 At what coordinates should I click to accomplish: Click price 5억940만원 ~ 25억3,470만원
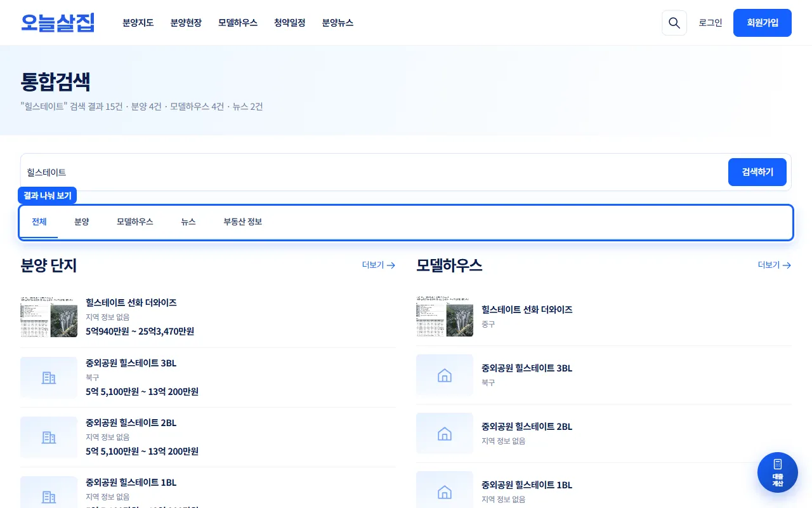tap(140, 331)
